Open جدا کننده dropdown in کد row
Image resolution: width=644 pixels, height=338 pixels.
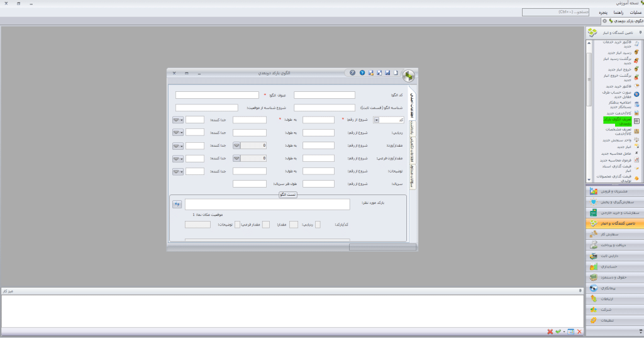(178, 120)
